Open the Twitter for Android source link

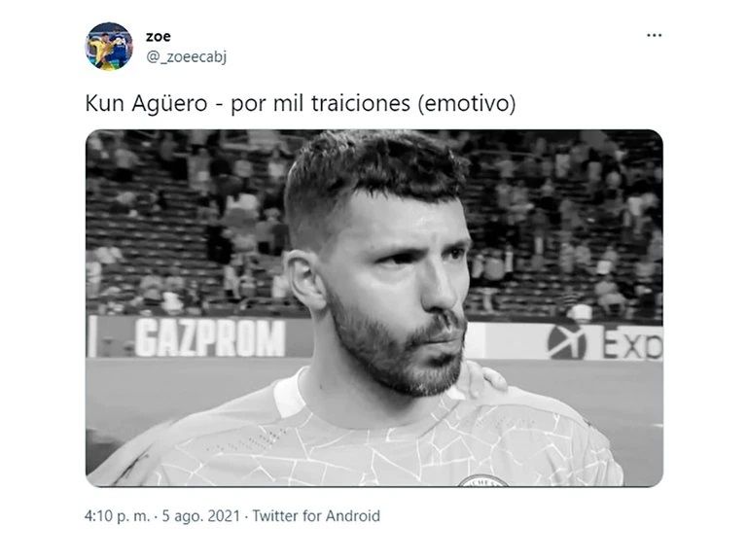coord(316,516)
